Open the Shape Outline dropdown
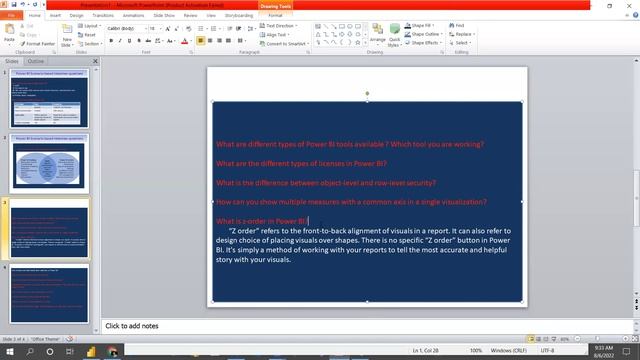 [424, 34]
